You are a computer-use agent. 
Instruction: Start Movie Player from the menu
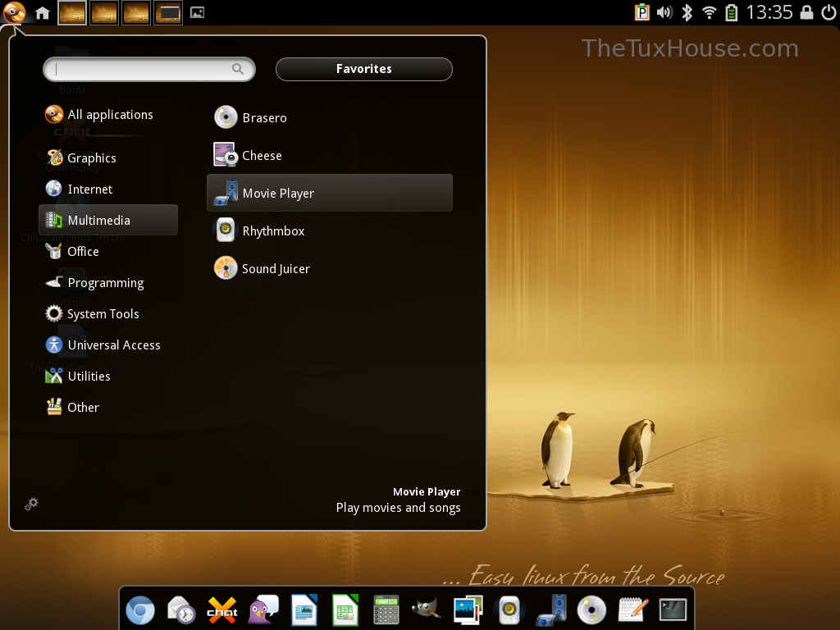[278, 194]
